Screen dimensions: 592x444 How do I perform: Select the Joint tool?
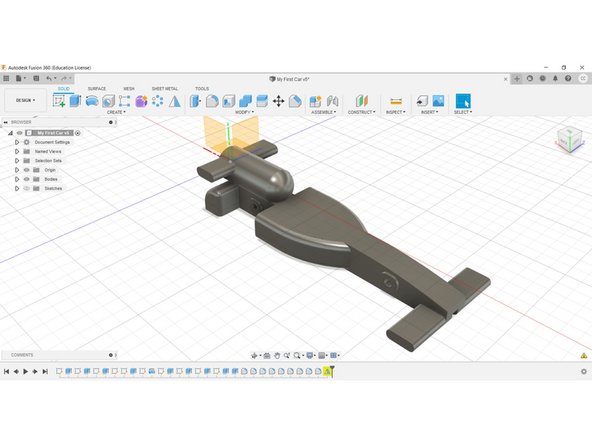[x=332, y=101]
